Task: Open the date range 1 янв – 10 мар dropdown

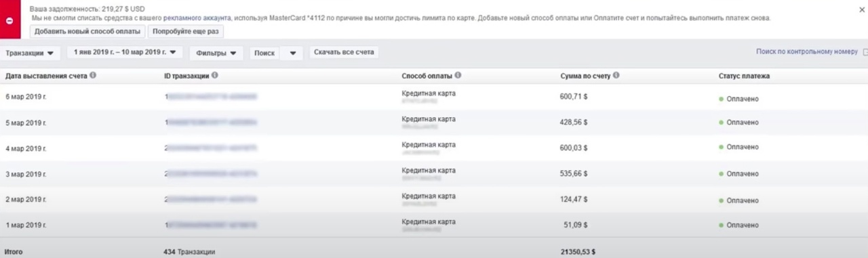Action: point(125,52)
